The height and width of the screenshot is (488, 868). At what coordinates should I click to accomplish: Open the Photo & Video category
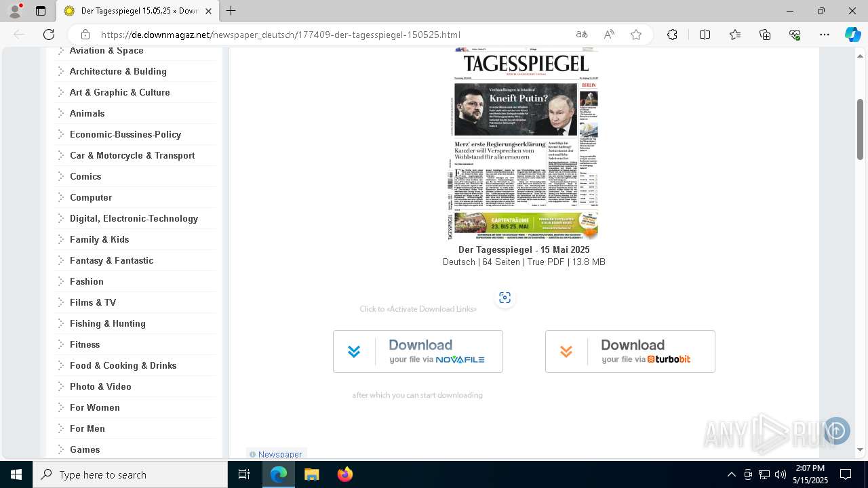coord(100,386)
